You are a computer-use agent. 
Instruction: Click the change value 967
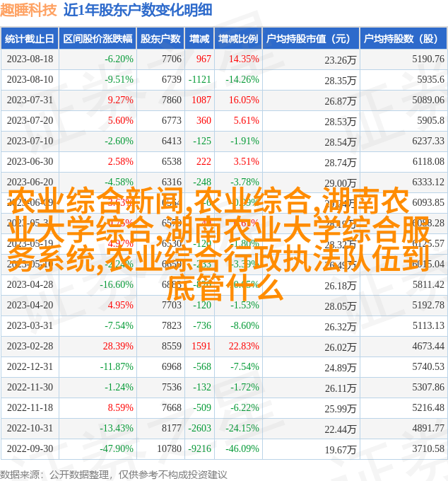click(204, 59)
